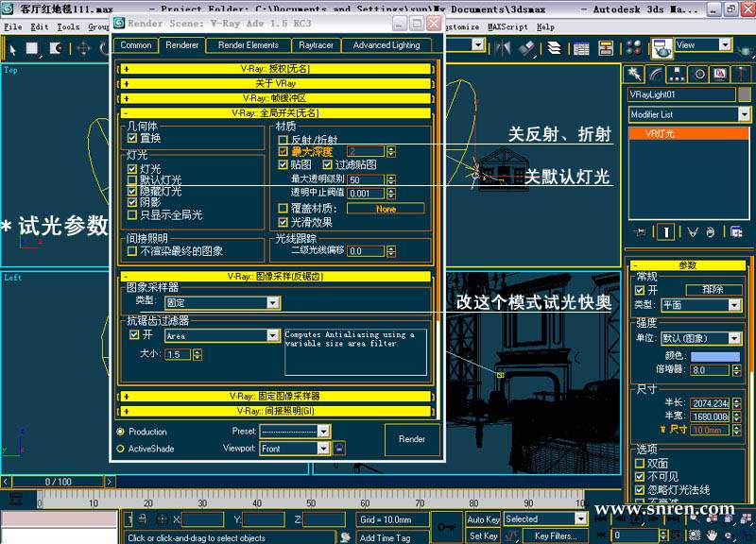Click the light 颜色 blue color swatch
Screen dimensions: 756x544
pos(715,356)
